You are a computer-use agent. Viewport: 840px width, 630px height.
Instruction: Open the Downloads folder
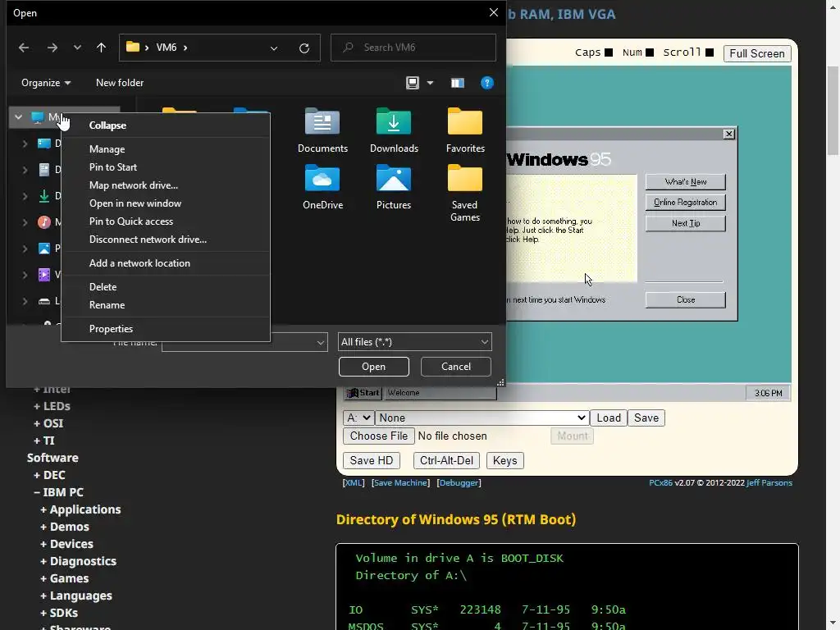(x=394, y=130)
